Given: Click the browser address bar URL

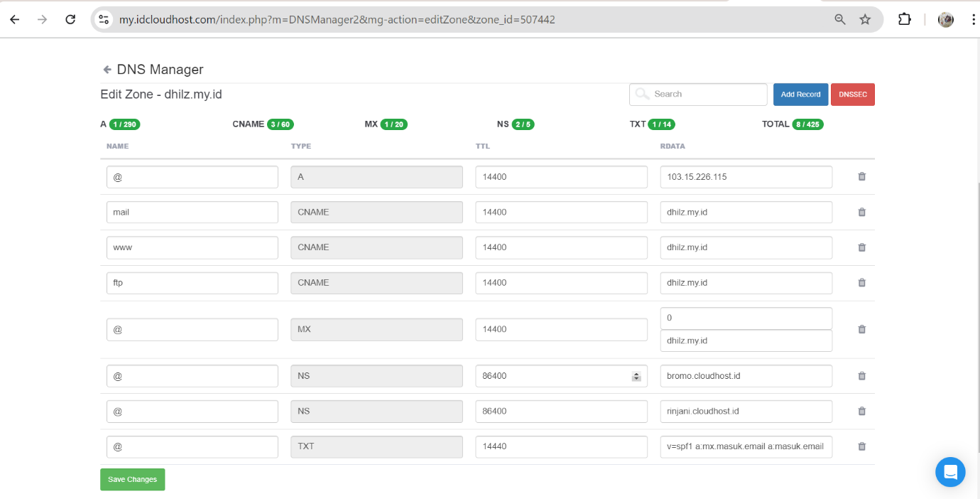Looking at the screenshot, I should point(337,20).
